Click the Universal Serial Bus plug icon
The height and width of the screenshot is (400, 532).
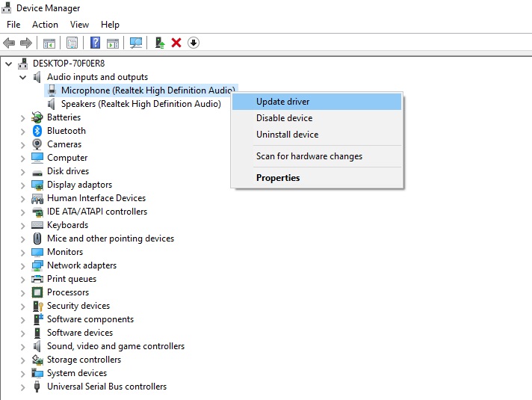coord(37,387)
